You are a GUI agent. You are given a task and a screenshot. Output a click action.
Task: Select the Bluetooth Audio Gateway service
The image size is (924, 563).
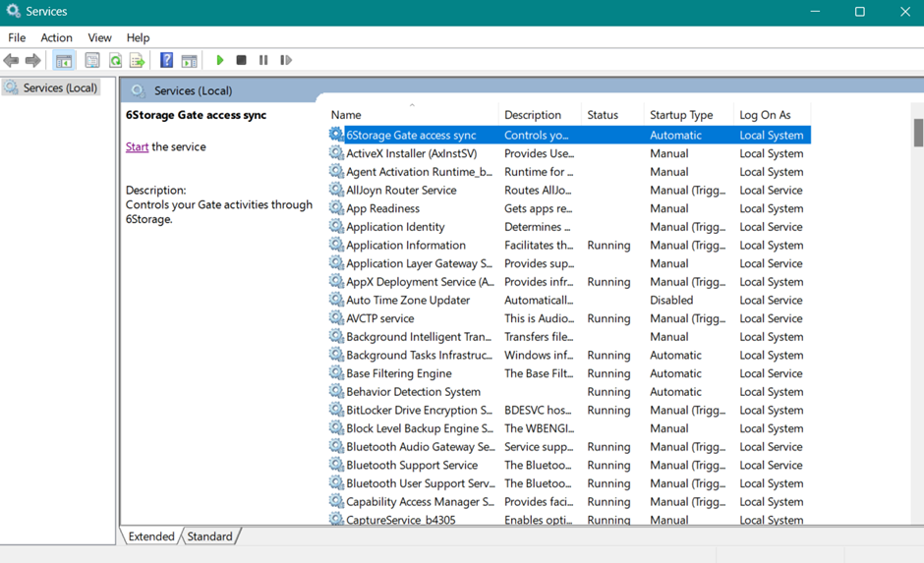569,446
